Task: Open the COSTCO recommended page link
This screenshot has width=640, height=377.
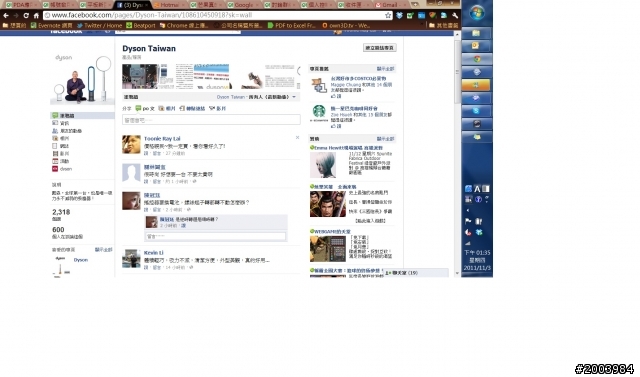Action: (358, 79)
